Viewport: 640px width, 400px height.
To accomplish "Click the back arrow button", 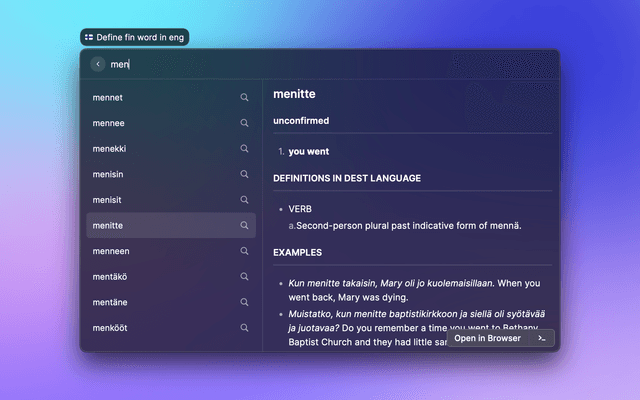I will coord(97,64).
